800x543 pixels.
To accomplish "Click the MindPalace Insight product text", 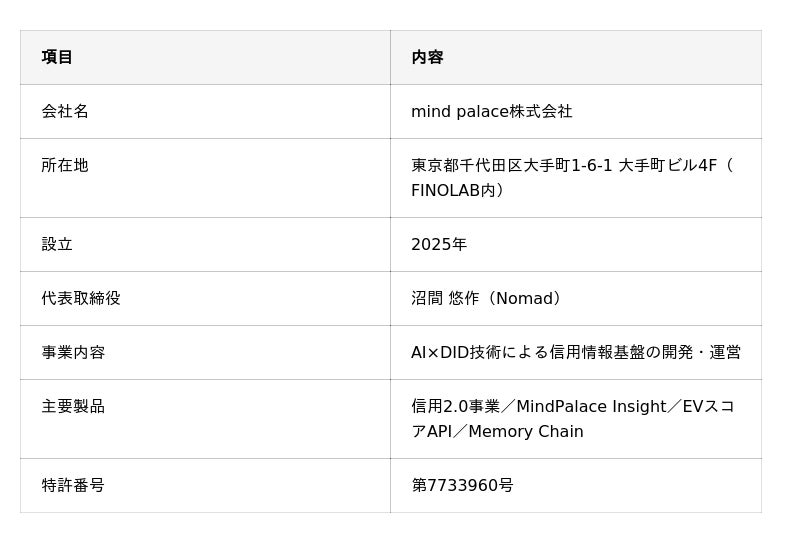I will (x=591, y=406).
